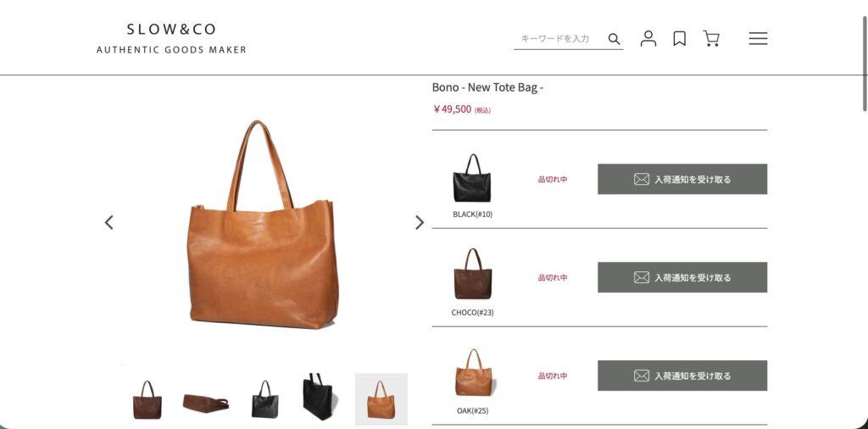
Task: Select the CHOCO(#23) bag color image
Action: pos(472,274)
